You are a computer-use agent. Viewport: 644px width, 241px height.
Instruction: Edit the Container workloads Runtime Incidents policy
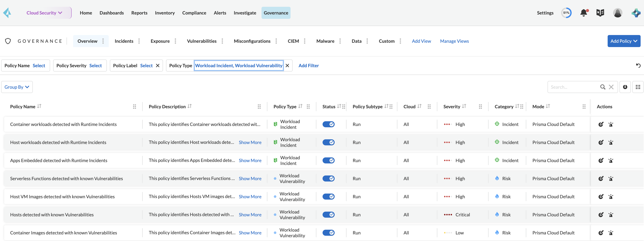tap(601, 124)
